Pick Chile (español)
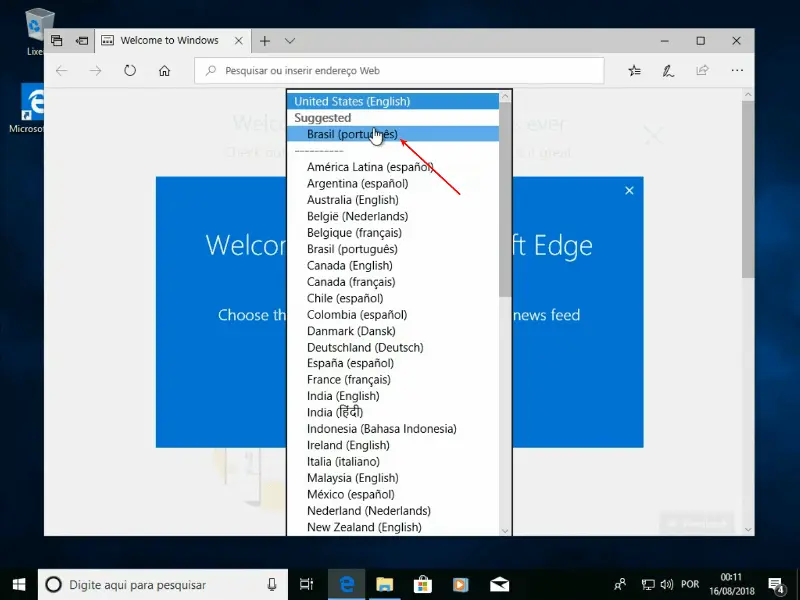 (393, 298)
